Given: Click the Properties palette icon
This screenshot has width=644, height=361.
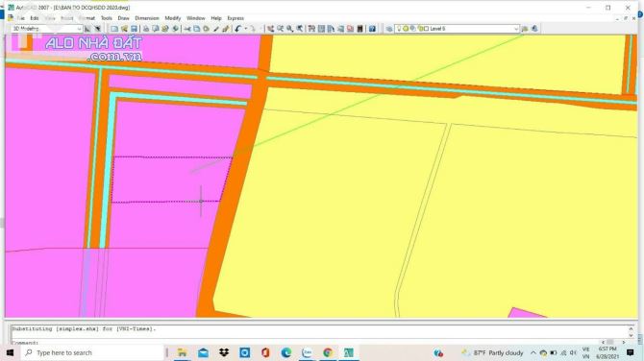Looking at the screenshot, I should 311,29.
